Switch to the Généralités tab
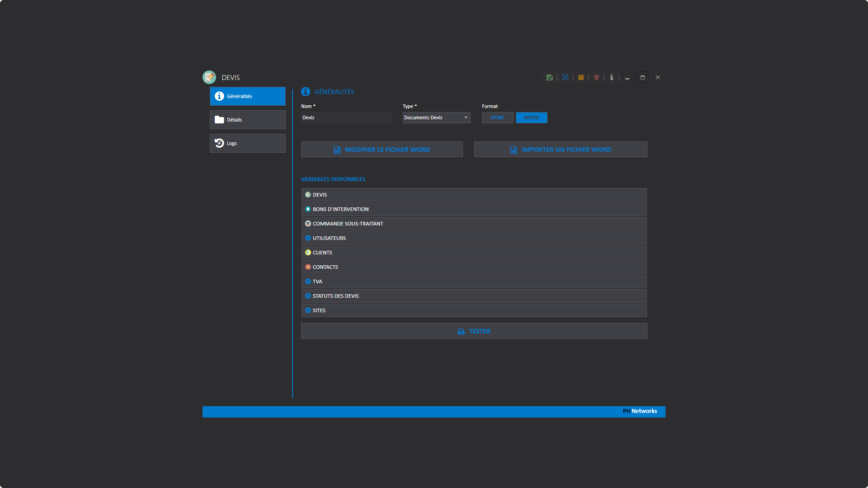This screenshot has height=488, width=868. [x=248, y=96]
